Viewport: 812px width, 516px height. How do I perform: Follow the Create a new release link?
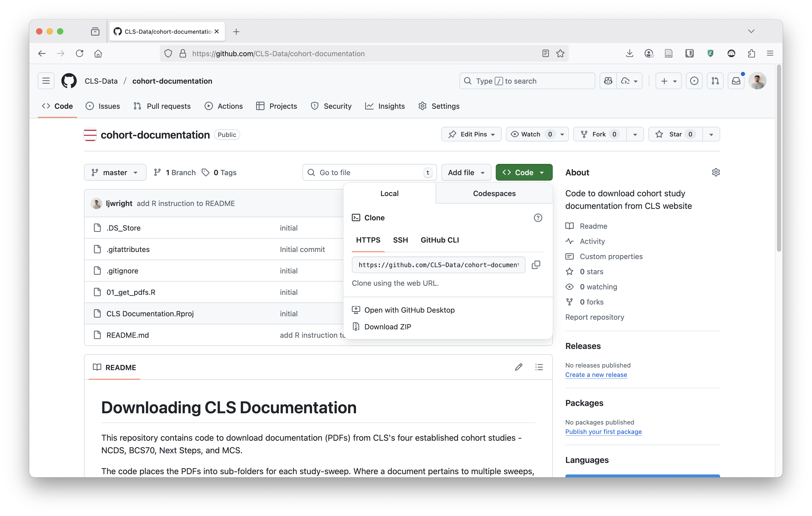(x=596, y=374)
